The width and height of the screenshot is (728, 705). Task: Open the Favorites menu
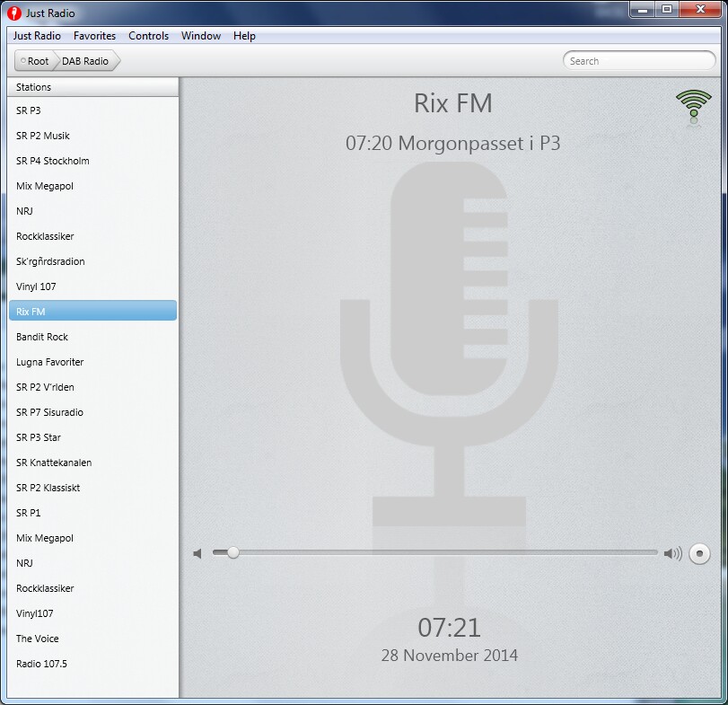pos(94,36)
